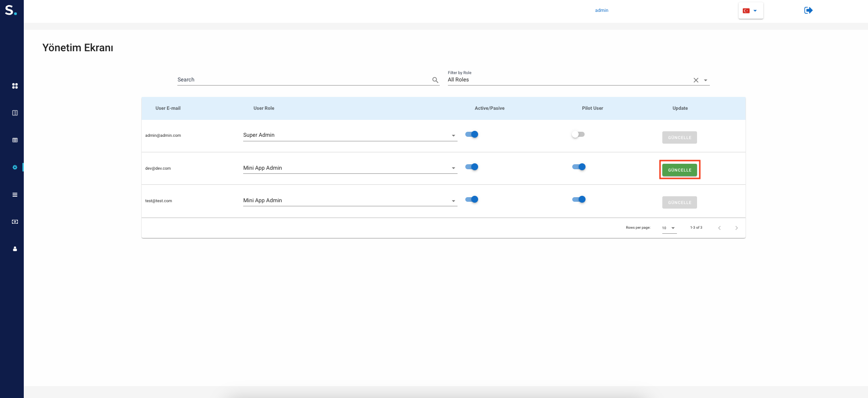The height and width of the screenshot is (398, 868).
Task: Click the search magnifier icon
Action: 435,80
